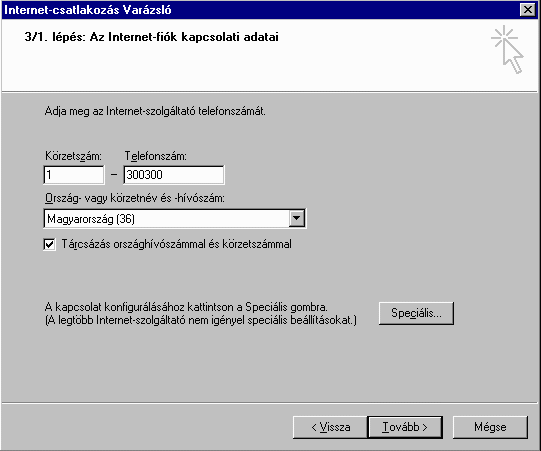Image resolution: width=541 pixels, height=451 pixels.
Task: Proceed with the Tovább button
Action: tap(405, 427)
